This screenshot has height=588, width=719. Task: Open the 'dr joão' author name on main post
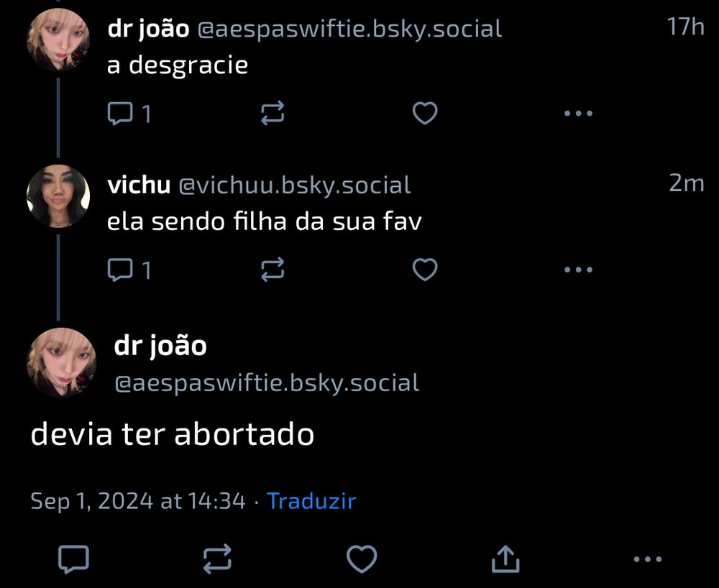[x=160, y=346]
